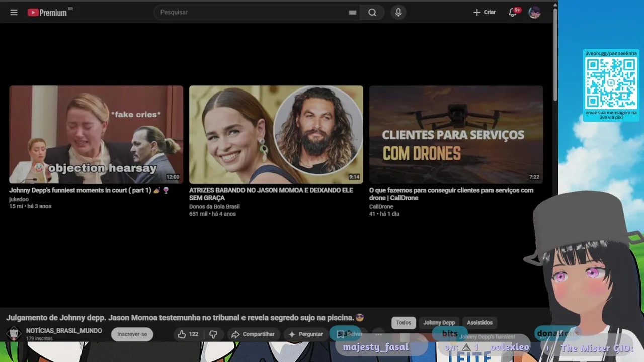Visit the CallDrone channel
The height and width of the screenshot is (362, 644).
click(x=381, y=207)
